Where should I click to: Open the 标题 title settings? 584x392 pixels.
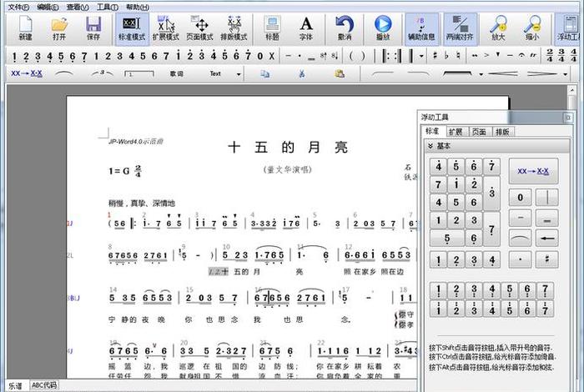pyautogui.click(x=272, y=28)
